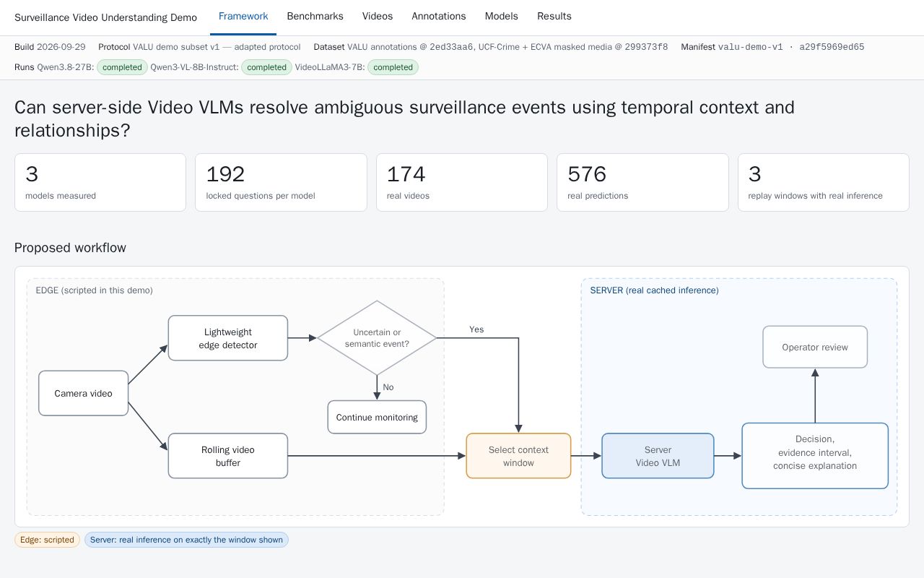The width and height of the screenshot is (924, 578).
Task: Select the replay windows with real inference card
Action: tap(824, 182)
